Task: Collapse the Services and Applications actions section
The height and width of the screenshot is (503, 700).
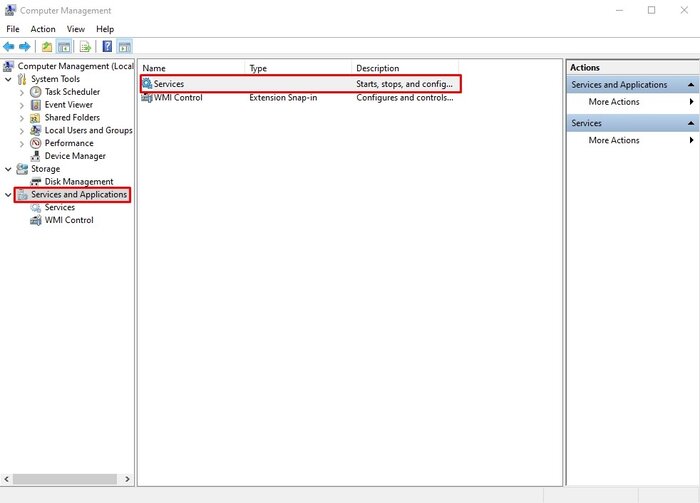Action: pyautogui.click(x=691, y=85)
